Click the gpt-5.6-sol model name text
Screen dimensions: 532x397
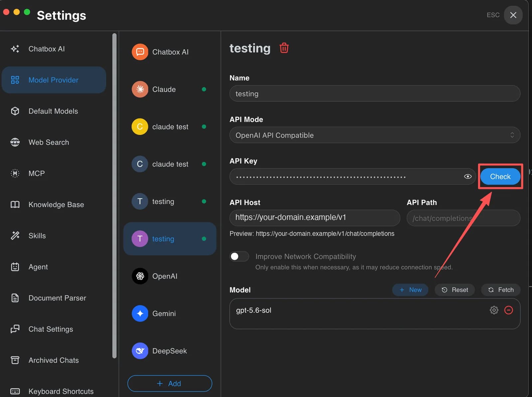pyautogui.click(x=254, y=310)
